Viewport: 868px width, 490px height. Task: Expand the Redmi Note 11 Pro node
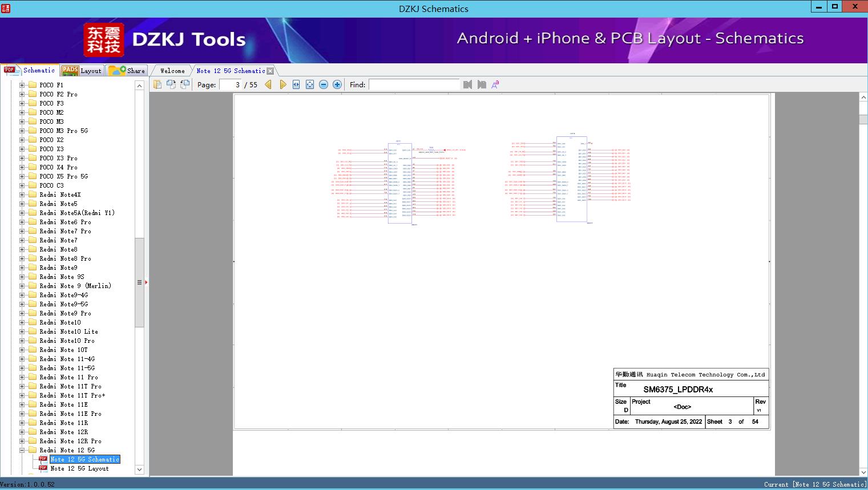(22, 377)
